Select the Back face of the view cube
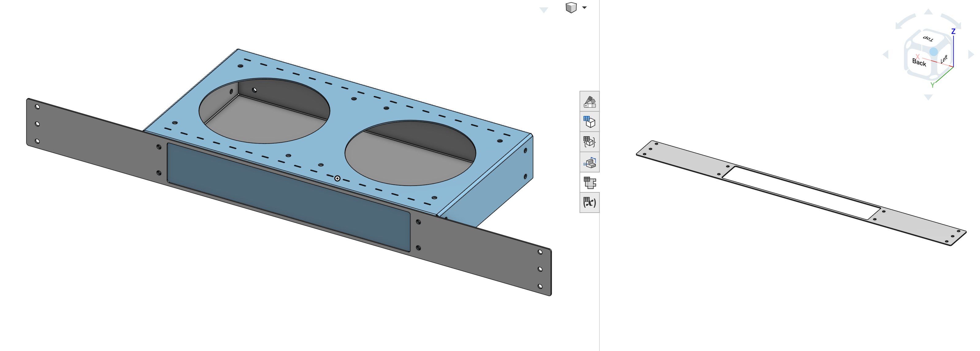Screen dimensions: 980x351 (919, 62)
